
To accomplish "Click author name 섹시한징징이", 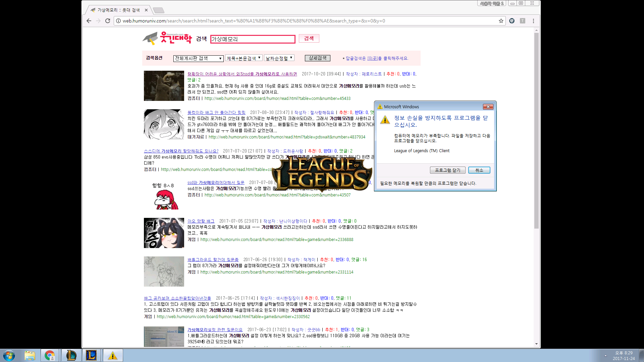I will coord(288,298).
